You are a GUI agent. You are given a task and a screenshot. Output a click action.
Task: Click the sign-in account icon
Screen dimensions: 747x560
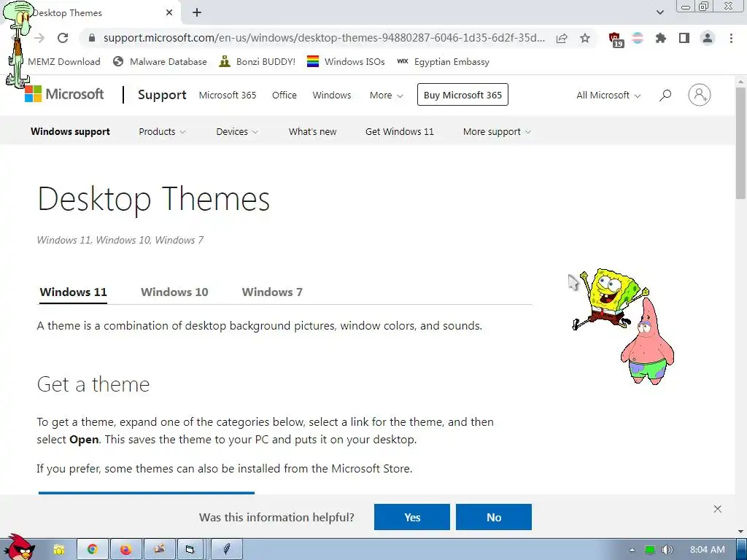point(700,95)
